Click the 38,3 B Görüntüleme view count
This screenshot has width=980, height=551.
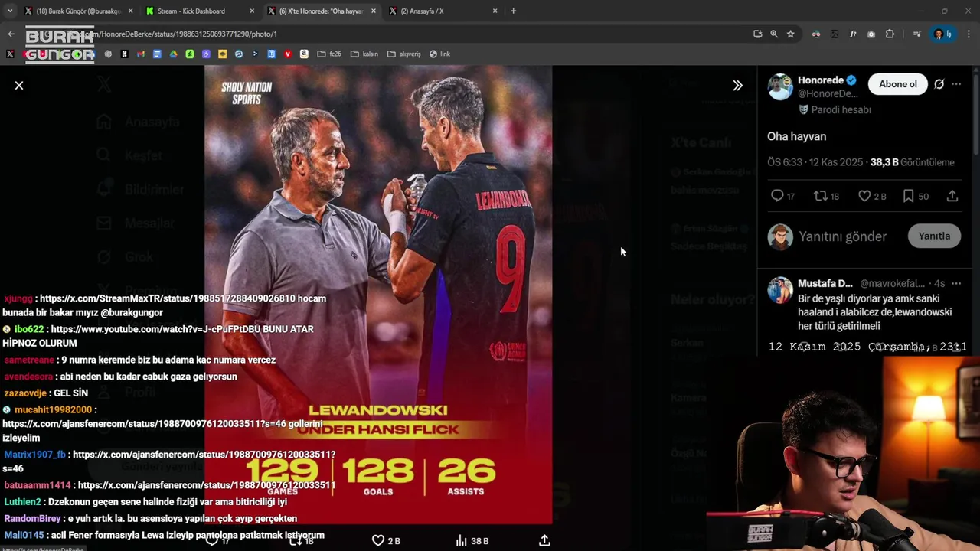912,162
